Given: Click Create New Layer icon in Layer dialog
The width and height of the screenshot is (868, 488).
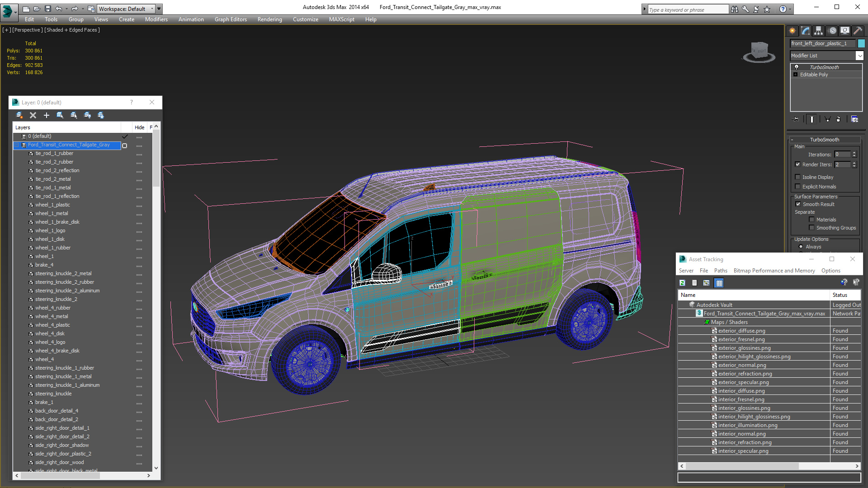Looking at the screenshot, I should point(19,115).
